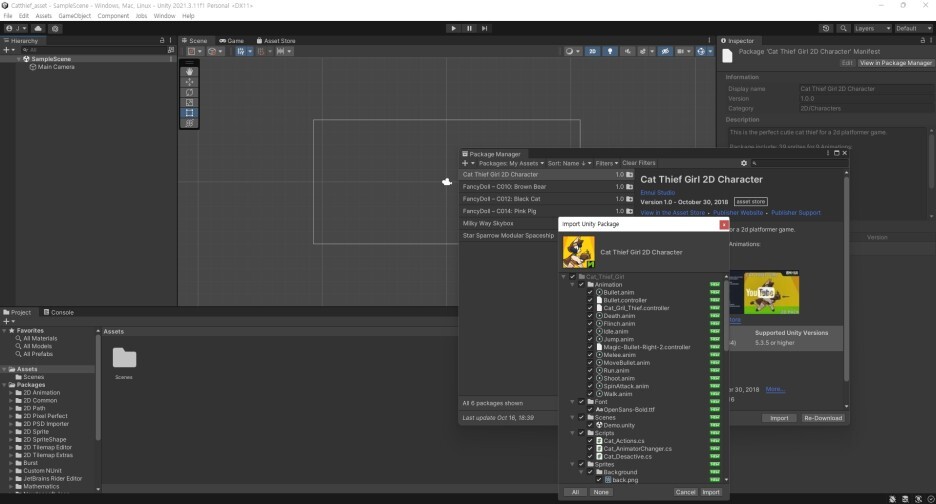Open the undo history icon
Image resolution: width=936 pixels, height=504 pixels.
[826, 28]
